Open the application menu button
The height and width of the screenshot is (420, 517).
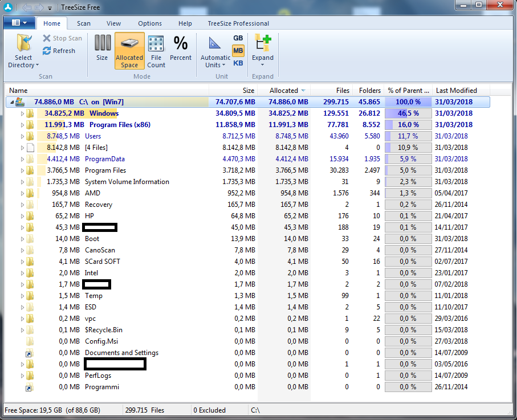tap(19, 23)
